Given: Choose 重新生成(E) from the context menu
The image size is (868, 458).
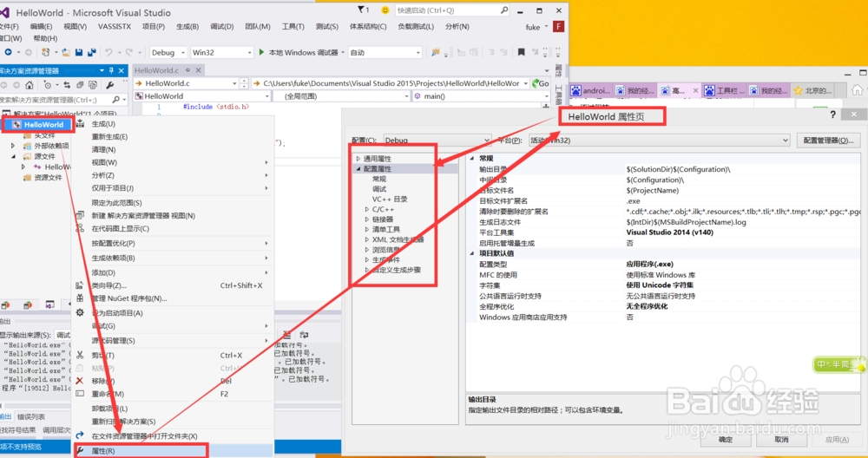Looking at the screenshot, I should point(174,137).
